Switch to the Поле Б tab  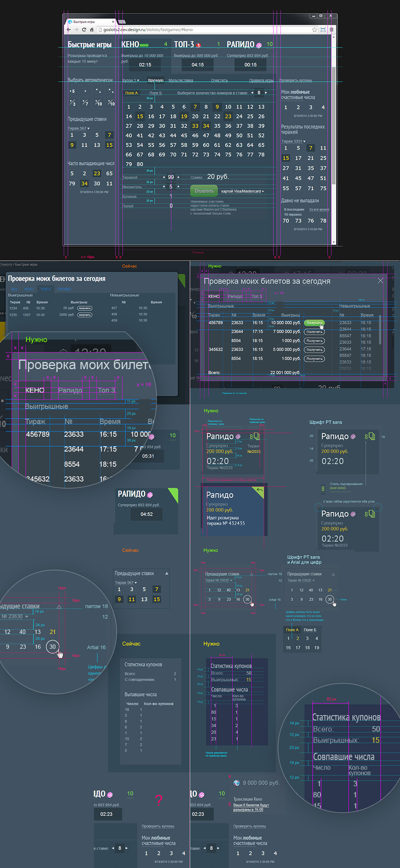click(x=156, y=93)
